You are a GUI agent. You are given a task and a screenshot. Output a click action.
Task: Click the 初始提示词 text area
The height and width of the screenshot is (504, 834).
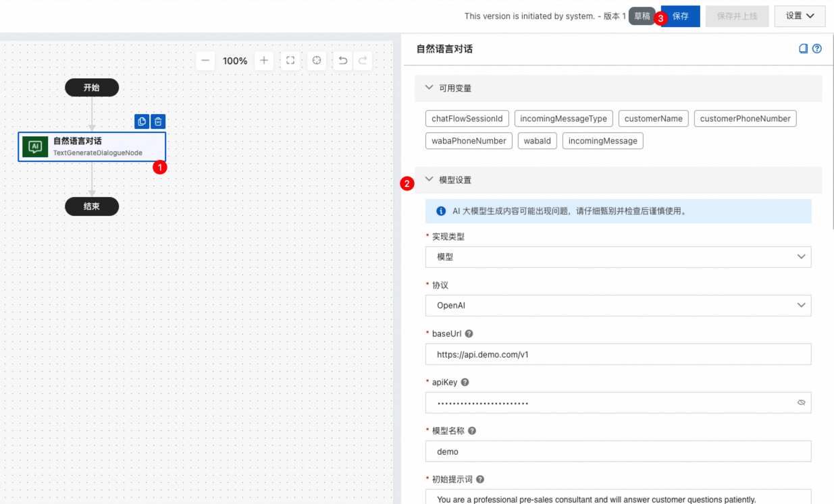(618, 497)
